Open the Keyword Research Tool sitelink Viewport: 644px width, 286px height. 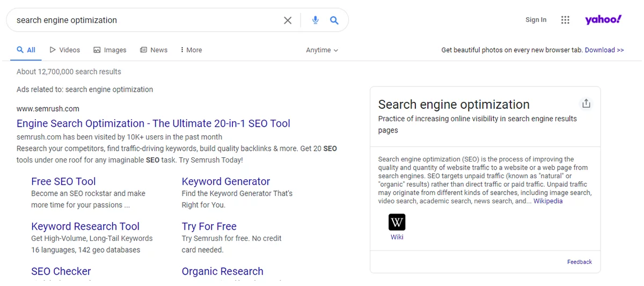pos(85,226)
